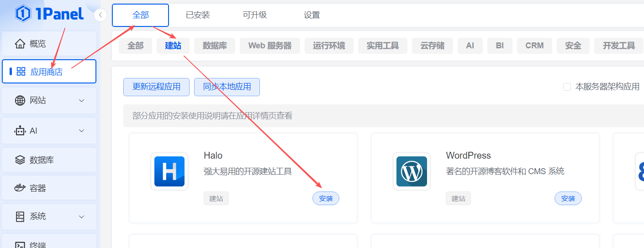Select the Web 服务器 category filter
This screenshot has height=248, width=644.
coord(269,46)
